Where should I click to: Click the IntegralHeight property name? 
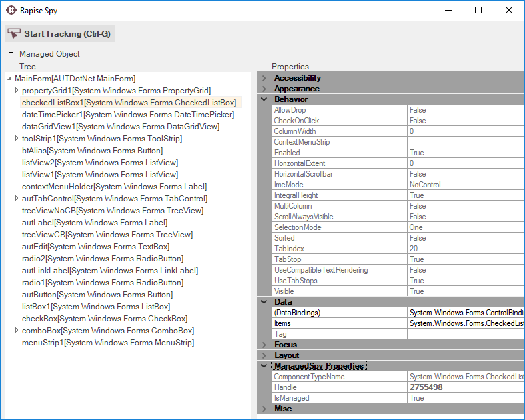pos(296,195)
